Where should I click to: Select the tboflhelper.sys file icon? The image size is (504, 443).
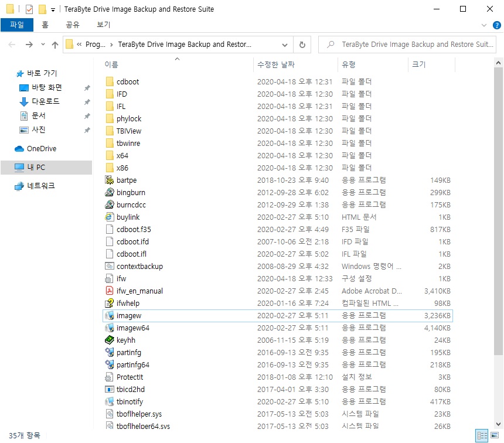click(110, 414)
